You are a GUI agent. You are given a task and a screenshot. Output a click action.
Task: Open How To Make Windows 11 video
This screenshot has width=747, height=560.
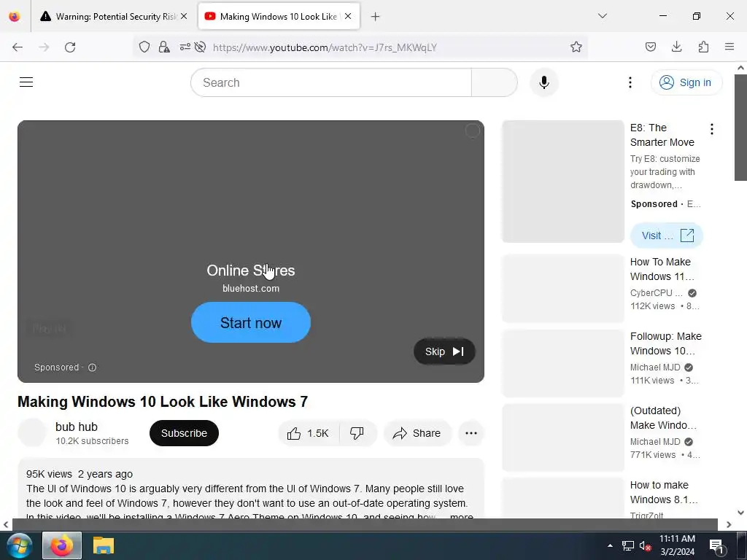click(x=662, y=269)
